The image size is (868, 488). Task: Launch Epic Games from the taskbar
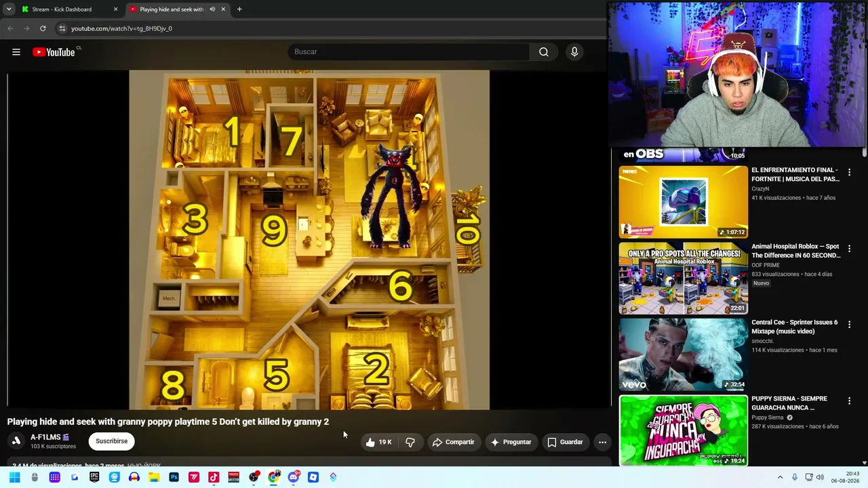(94, 477)
